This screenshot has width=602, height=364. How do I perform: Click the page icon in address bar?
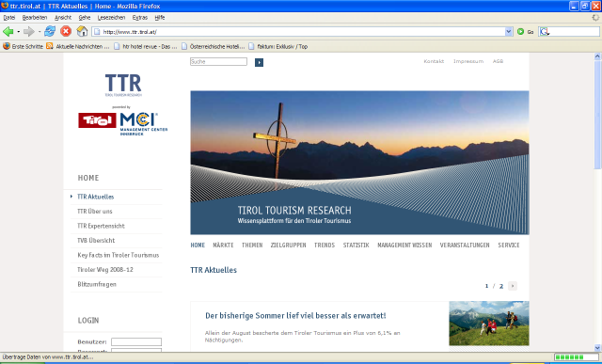pyautogui.click(x=97, y=32)
